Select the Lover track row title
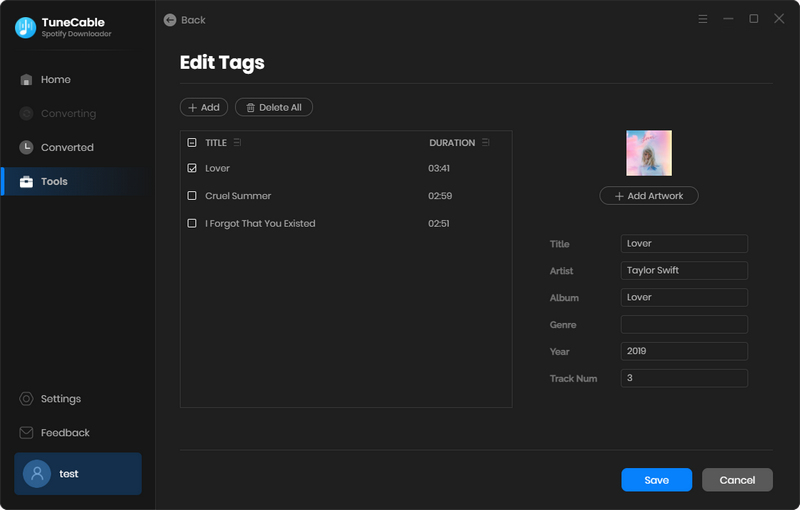Viewport: 800px width, 510px height. click(217, 168)
